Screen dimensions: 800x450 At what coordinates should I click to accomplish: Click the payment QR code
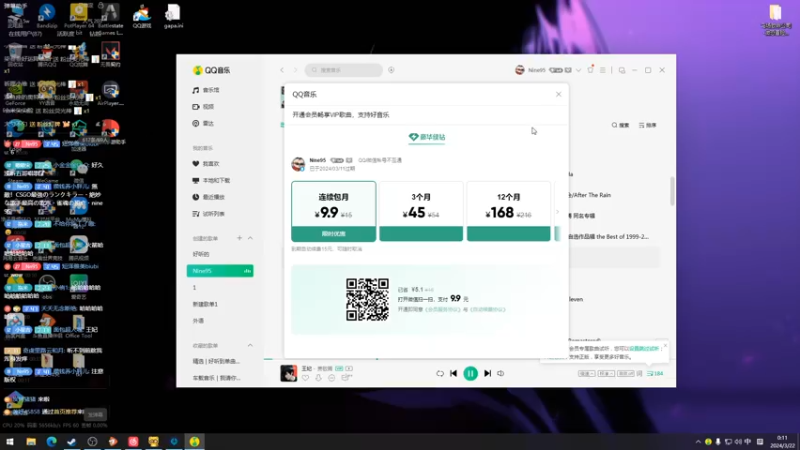tap(367, 299)
